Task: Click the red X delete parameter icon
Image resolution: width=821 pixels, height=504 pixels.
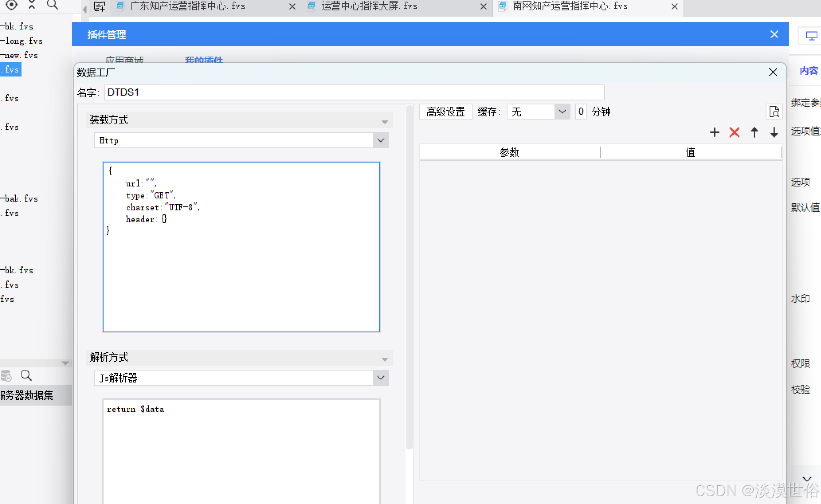Action: click(735, 132)
